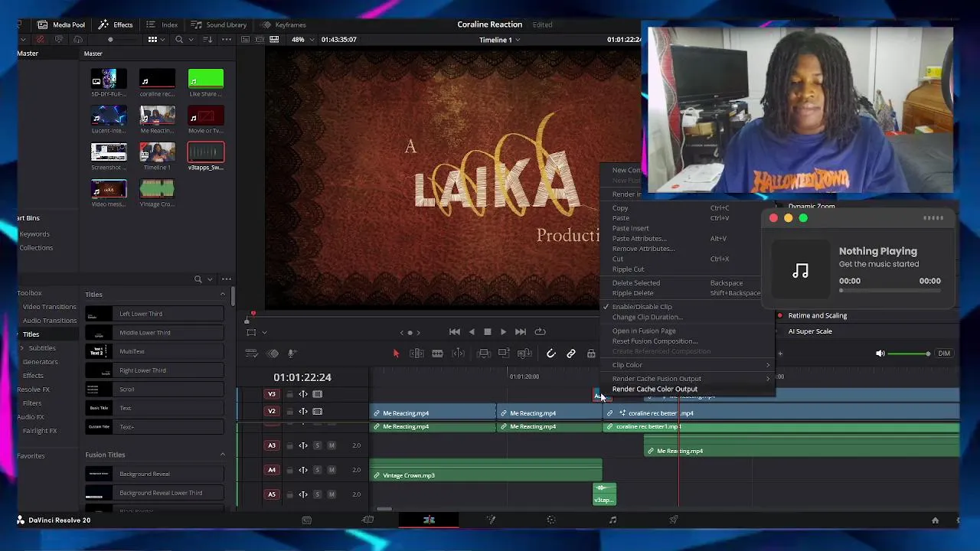This screenshot has width=980, height=551.
Task: Select the Selection Mode arrow tool
Action: point(396,354)
